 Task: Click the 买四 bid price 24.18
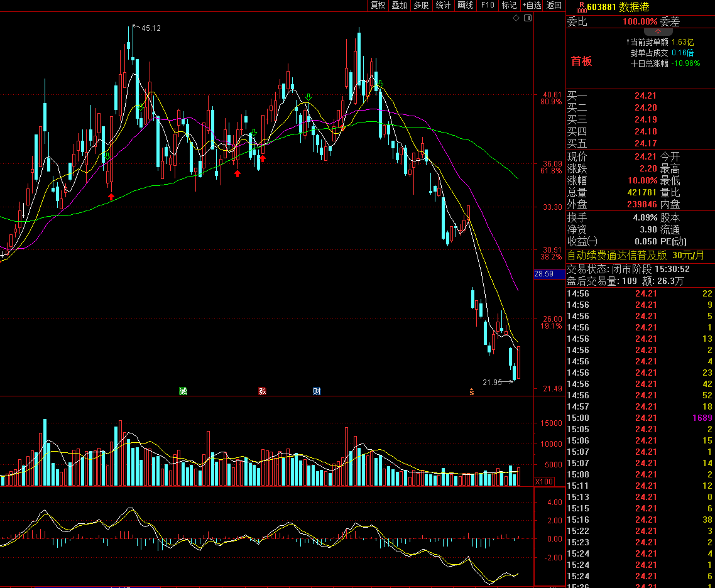[x=646, y=131]
